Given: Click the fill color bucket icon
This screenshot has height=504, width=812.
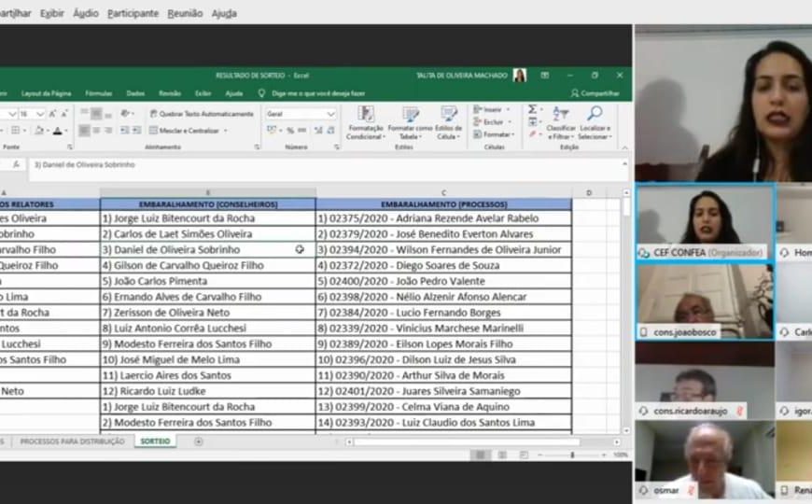Looking at the screenshot, I should click(x=39, y=131).
